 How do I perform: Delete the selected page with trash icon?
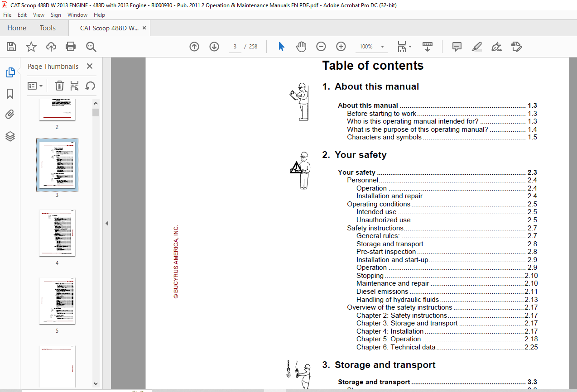point(59,86)
